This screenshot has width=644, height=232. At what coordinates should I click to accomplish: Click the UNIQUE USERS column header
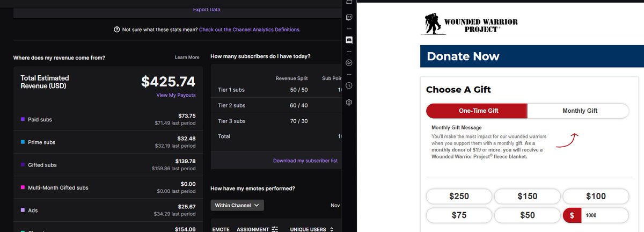[x=308, y=229]
